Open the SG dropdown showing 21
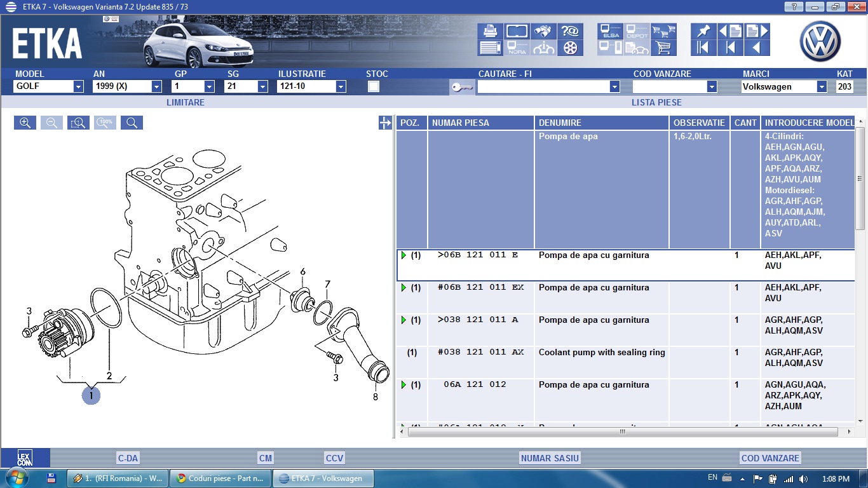868x488 pixels. pyautogui.click(x=262, y=86)
